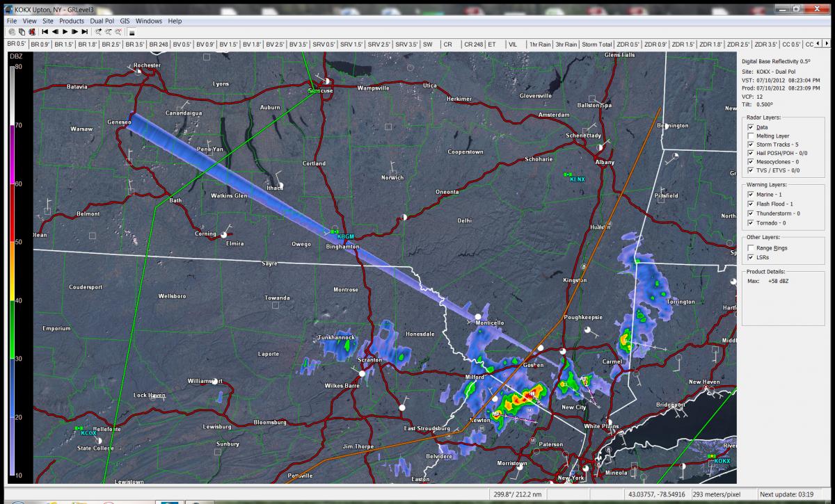Toggle the TVS / ETVS checkbox

click(x=750, y=170)
